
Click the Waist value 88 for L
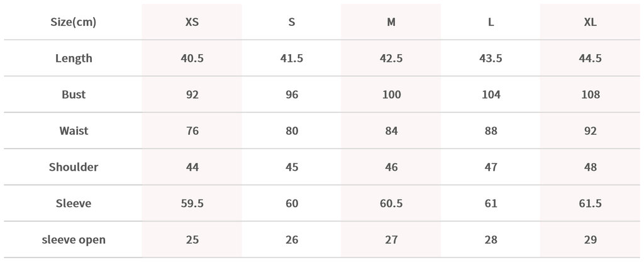click(491, 131)
